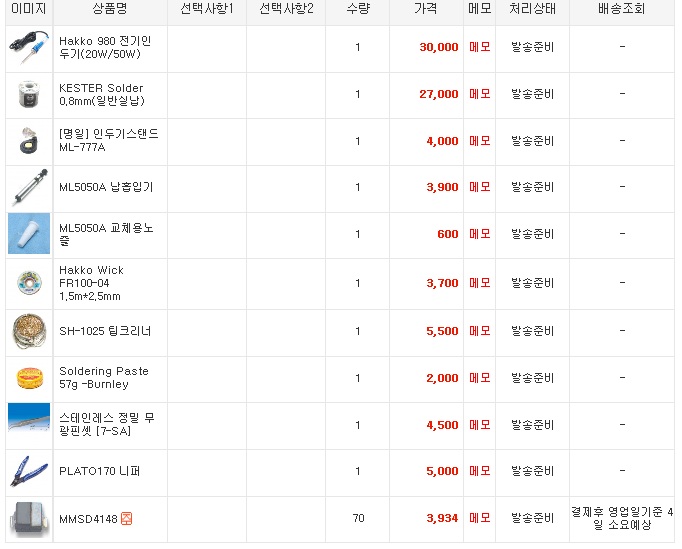Click the 상품명 column header
The height and width of the screenshot is (549, 682).
(110, 8)
